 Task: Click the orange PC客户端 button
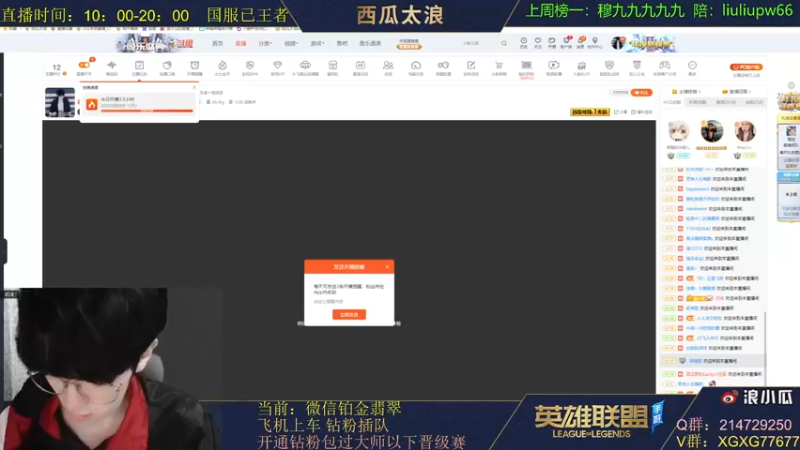click(746, 67)
